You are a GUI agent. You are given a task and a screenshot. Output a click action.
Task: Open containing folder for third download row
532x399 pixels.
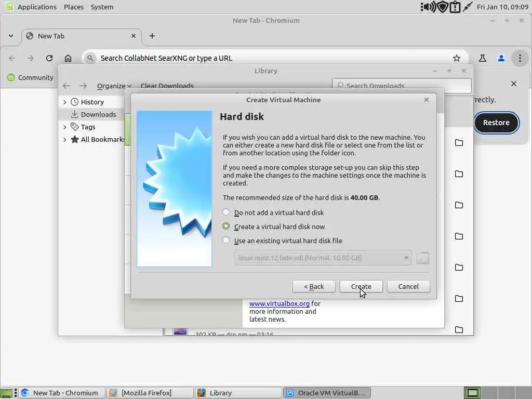click(x=459, y=205)
